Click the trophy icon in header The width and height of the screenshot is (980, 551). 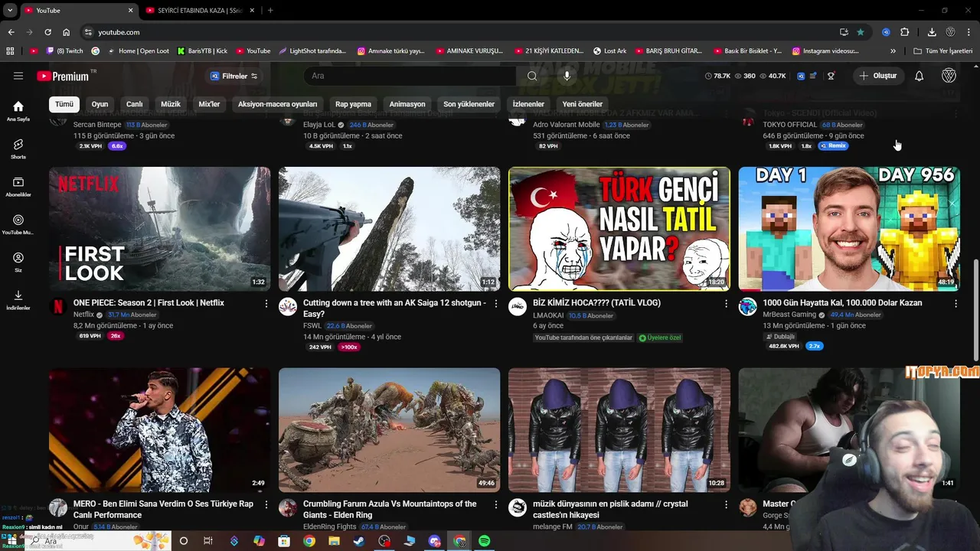[831, 76]
